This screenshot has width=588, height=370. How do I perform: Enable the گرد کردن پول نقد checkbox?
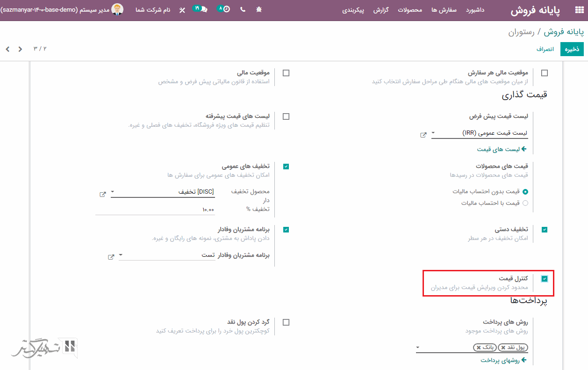(x=286, y=322)
